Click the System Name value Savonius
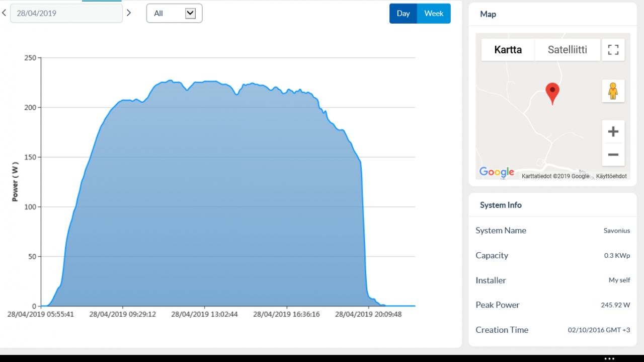This screenshot has height=362, width=644. (x=617, y=231)
